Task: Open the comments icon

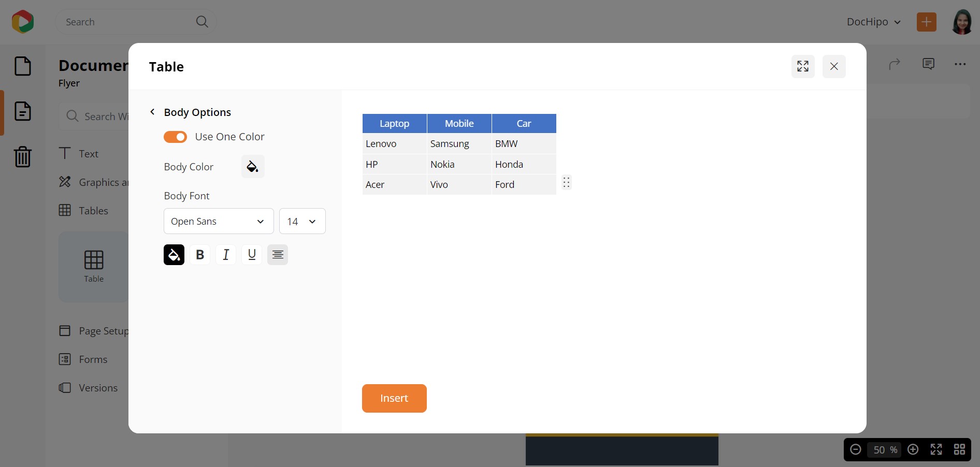Action: tap(928, 64)
